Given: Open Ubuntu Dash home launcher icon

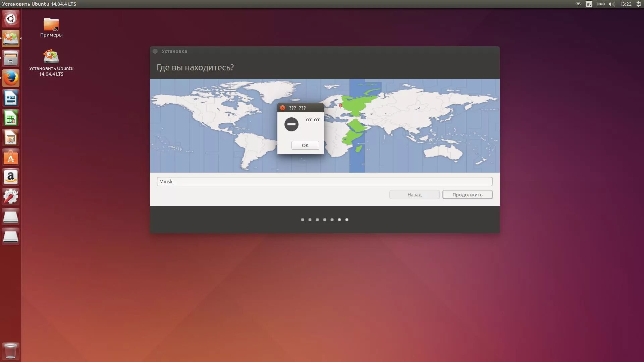Looking at the screenshot, I should [11, 19].
